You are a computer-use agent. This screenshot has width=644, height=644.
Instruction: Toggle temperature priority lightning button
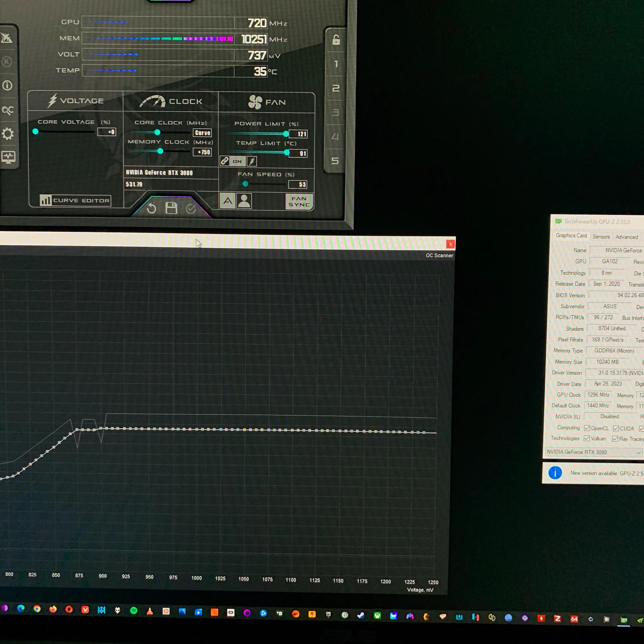(252, 161)
